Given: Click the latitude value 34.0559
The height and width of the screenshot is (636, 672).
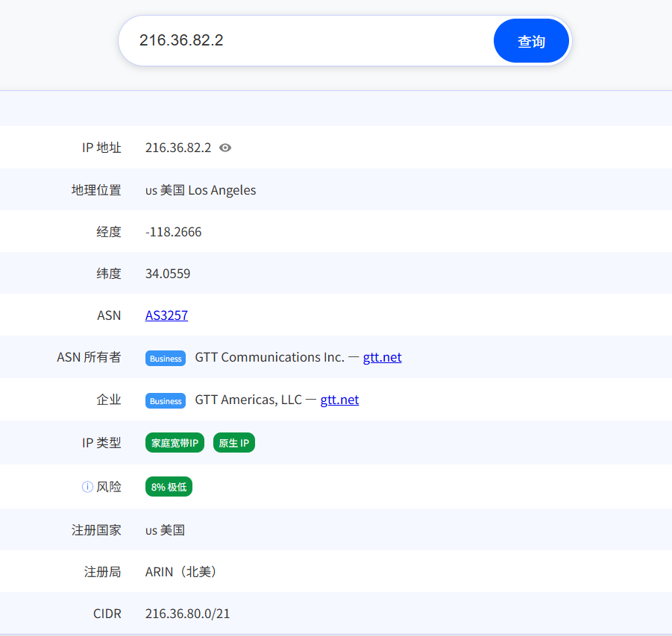Looking at the screenshot, I should (168, 274).
